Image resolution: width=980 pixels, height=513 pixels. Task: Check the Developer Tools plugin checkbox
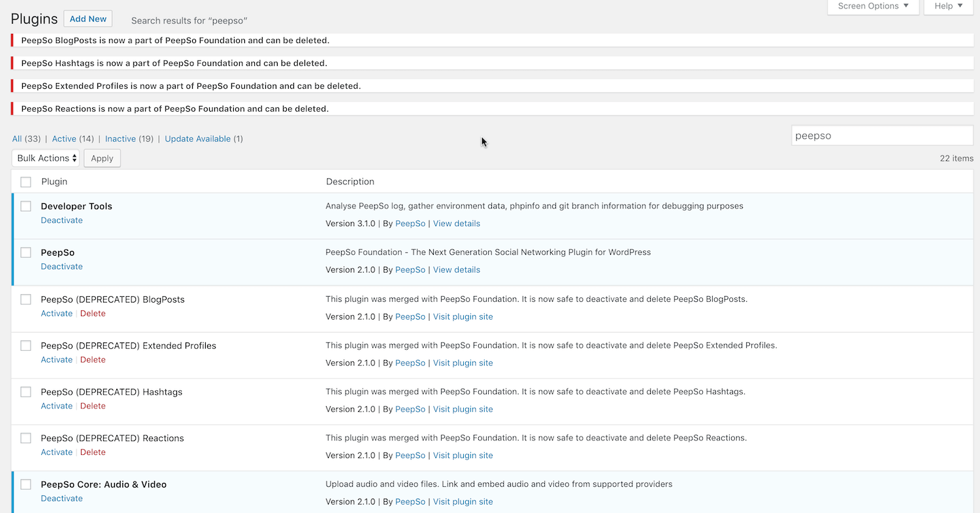point(25,207)
